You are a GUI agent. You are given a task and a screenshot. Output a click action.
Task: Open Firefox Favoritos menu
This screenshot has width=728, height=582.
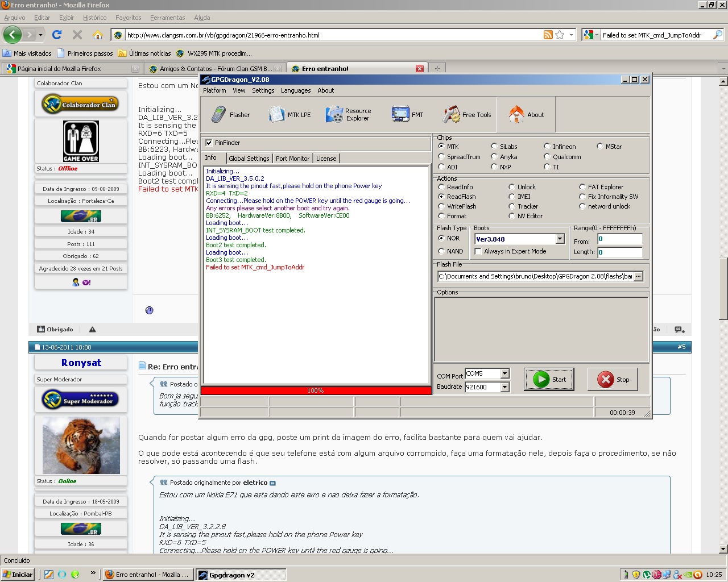[x=129, y=18]
